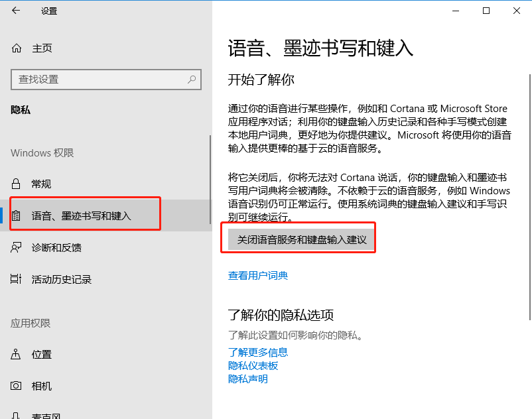Follow the 了解更多信息 link
Image resolution: width=532 pixels, height=419 pixels.
(x=258, y=352)
